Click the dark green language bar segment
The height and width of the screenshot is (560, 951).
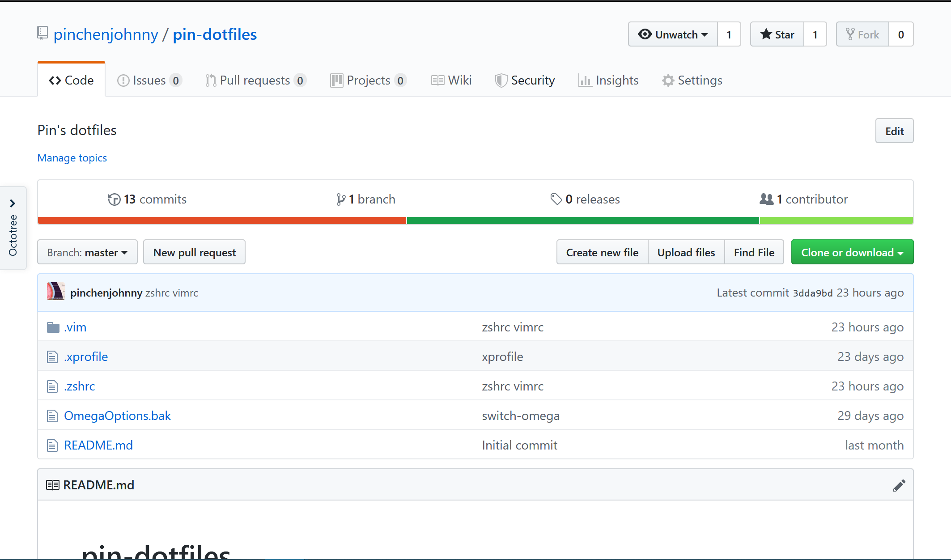pos(583,221)
